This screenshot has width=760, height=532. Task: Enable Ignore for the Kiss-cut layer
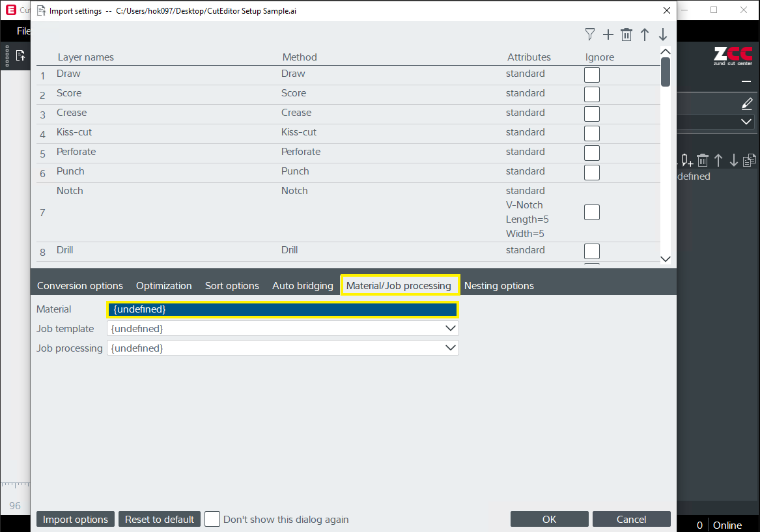(x=592, y=133)
